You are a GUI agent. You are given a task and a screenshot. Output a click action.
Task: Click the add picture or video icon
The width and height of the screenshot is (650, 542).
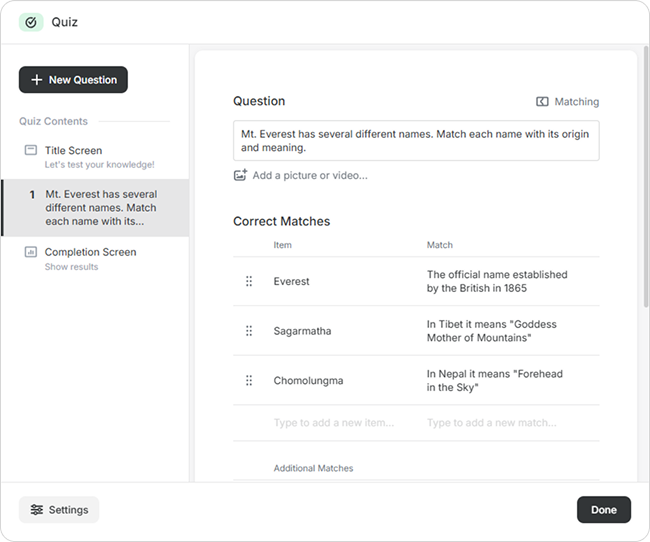240,175
